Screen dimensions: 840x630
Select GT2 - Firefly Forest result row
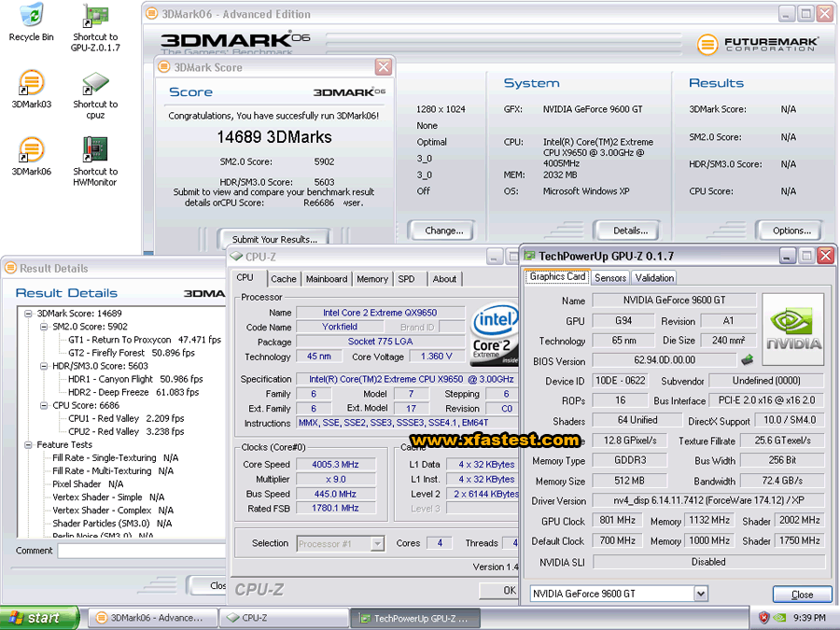(x=132, y=353)
